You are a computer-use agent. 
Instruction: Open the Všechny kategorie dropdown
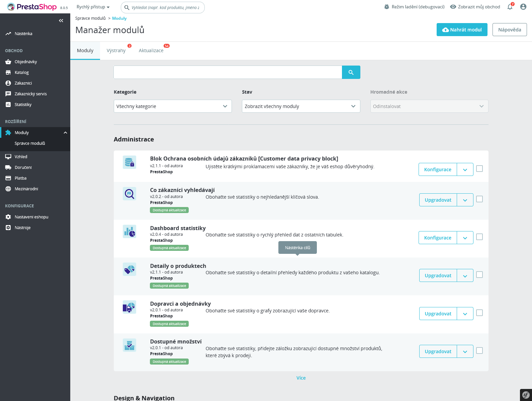tap(173, 106)
